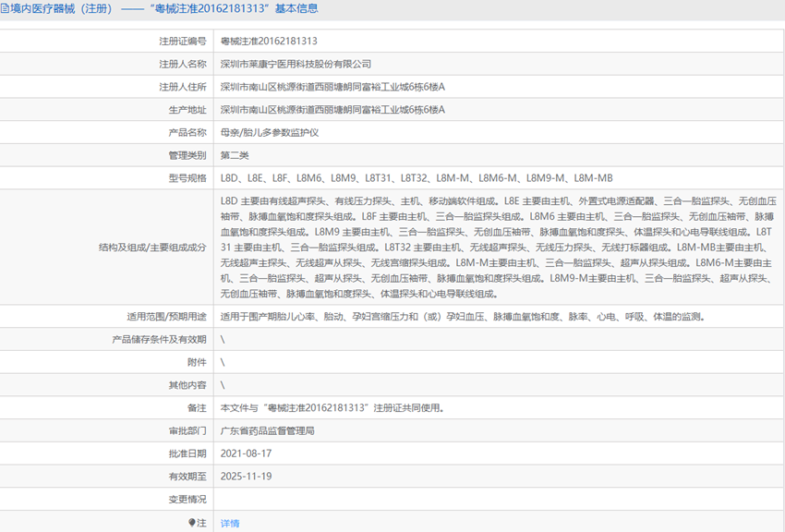Click the 变更情况 label

click(187, 500)
